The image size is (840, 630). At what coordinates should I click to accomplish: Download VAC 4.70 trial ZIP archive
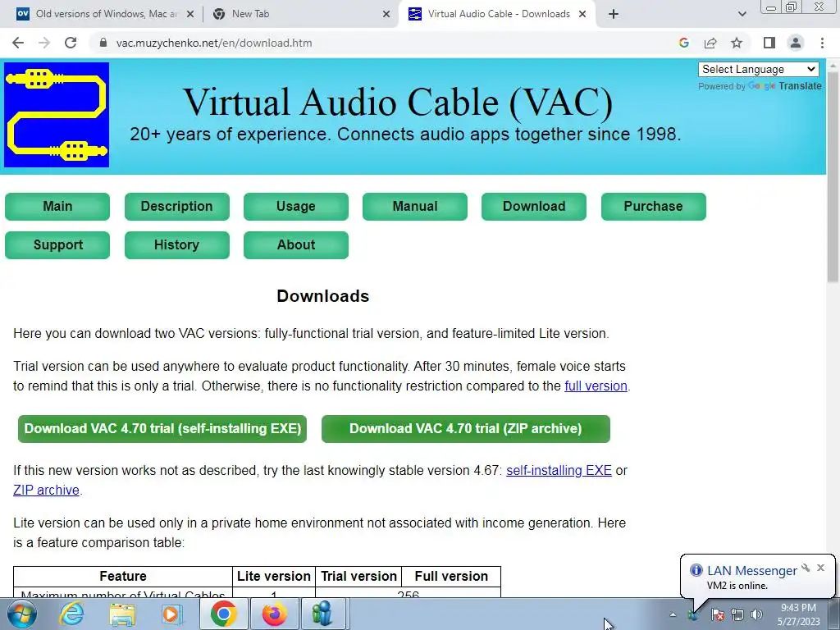click(x=466, y=428)
